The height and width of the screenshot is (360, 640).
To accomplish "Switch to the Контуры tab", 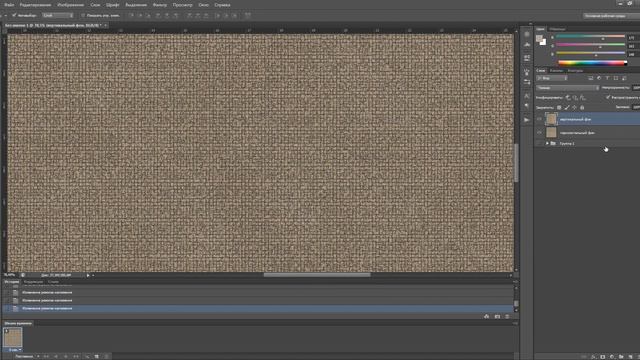I will point(575,70).
